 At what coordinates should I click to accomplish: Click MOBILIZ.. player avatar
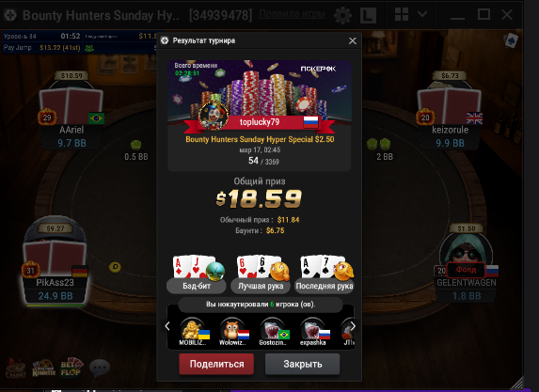(193, 329)
